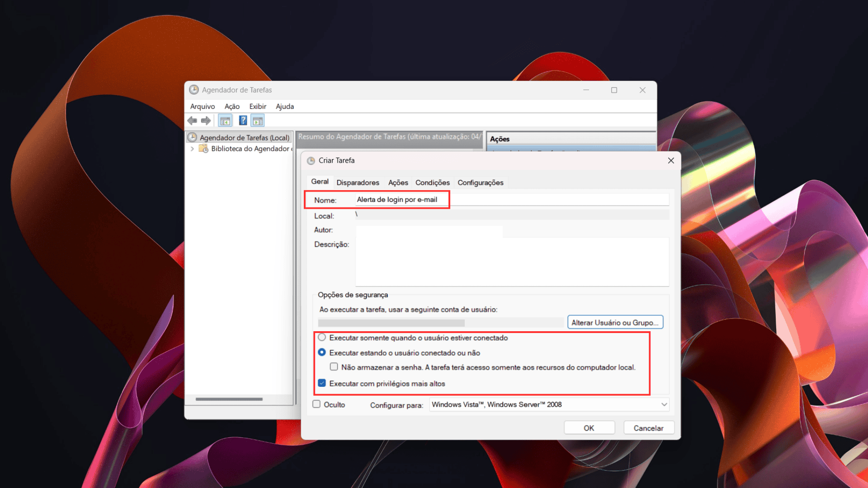Click the Back arrow toolbar icon

tap(192, 121)
